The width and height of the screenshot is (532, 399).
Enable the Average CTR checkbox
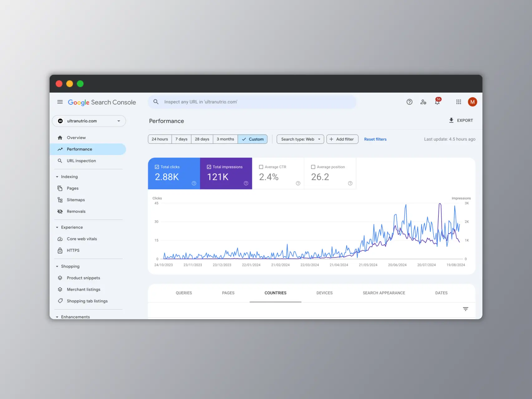pos(261,167)
